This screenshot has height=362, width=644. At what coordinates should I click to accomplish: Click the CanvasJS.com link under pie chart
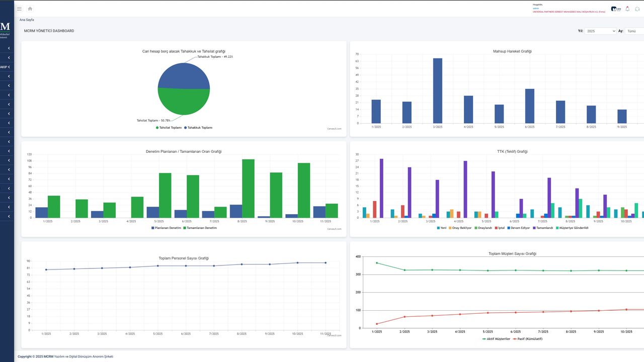[x=334, y=129]
